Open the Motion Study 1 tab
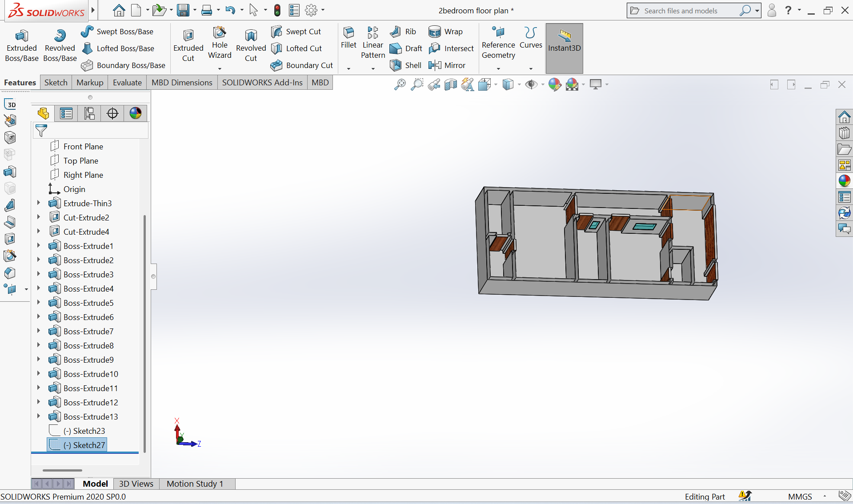Viewport: 853px width, 504px height. pyautogui.click(x=195, y=484)
